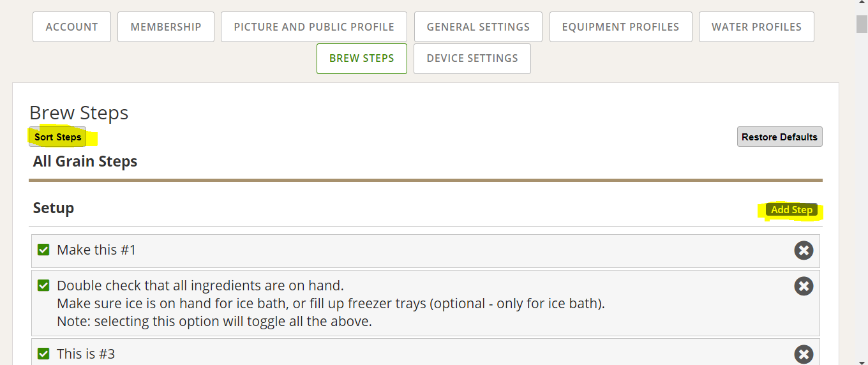Click the 'Make this #1' step text
This screenshot has height=365, width=868.
click(96, 250)
